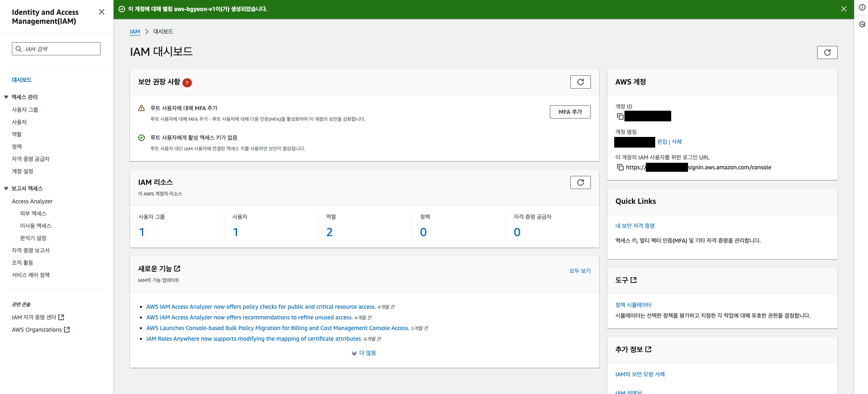Image resolution: width=868 pixels, height=394 pixels.
Task: Open the 자격 증명 공급자 count of 0
Action: (517, 232)
